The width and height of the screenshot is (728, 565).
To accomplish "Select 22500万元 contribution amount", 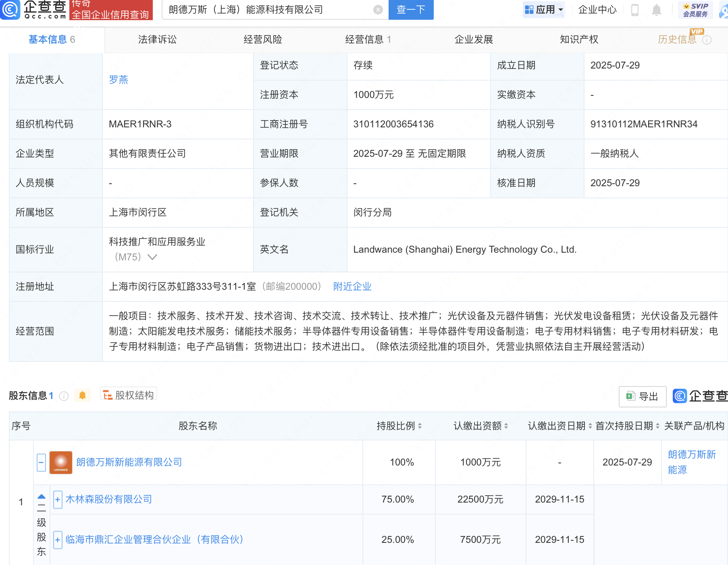I will click(x=480, y=499).
